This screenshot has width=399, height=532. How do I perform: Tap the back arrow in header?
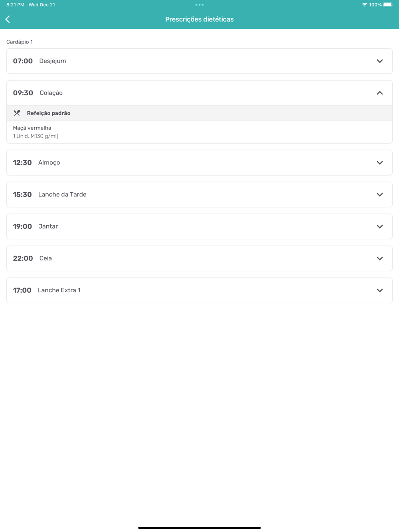pos(8,19)
